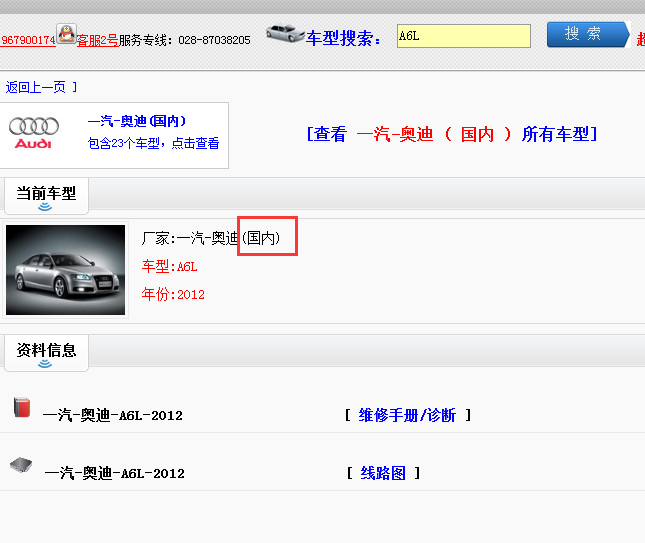
Task: Click the red 车型:A6L text
Action: (169, 267)
